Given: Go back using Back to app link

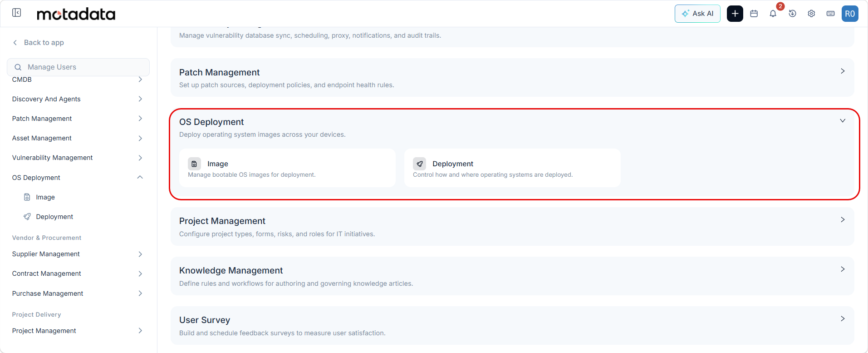Looking at the screenshot, I should (x=44, y=42).
